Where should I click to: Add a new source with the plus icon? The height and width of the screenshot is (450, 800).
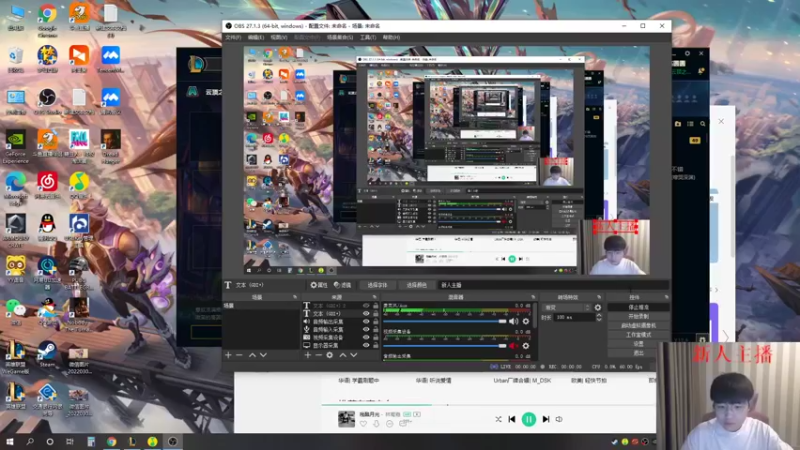[x=308, y=355]
